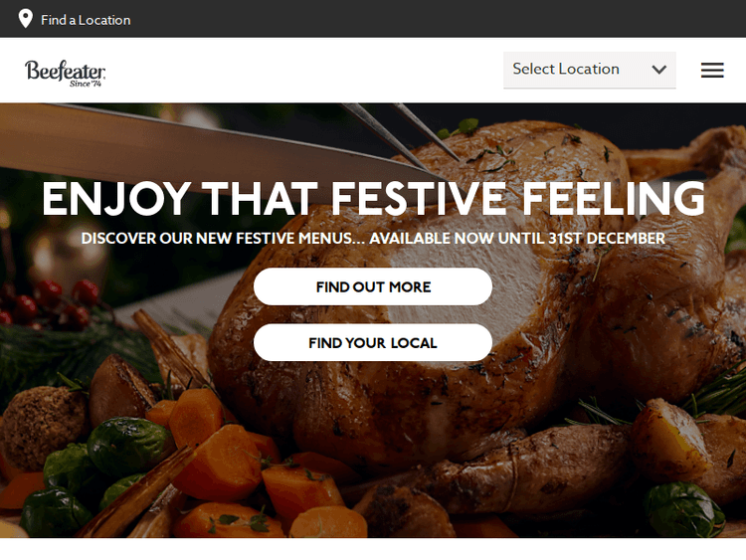Screen dimensions: 746x560
Task: Open the Find a Location link
Action: (86, 20)
